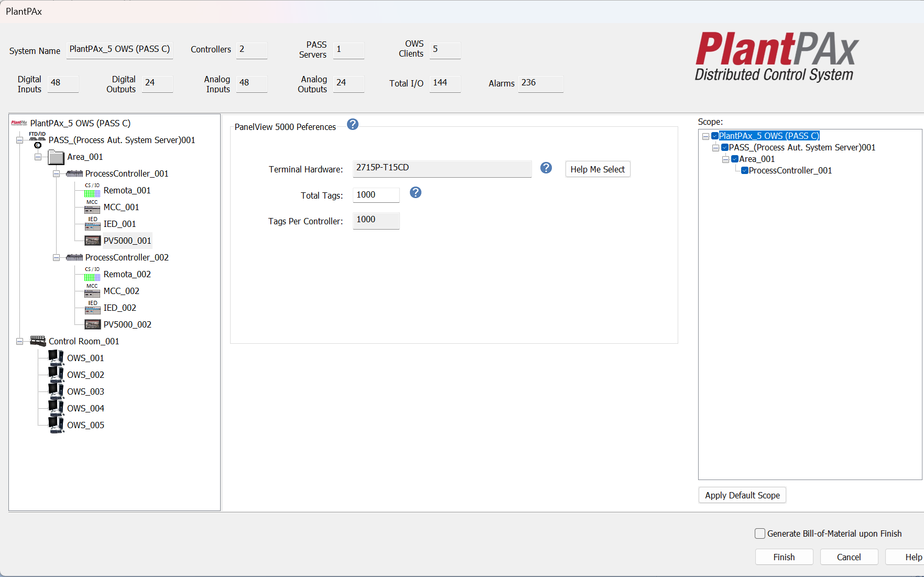
Task: Click Apply Default Scope button
Action: pos(742,495)
